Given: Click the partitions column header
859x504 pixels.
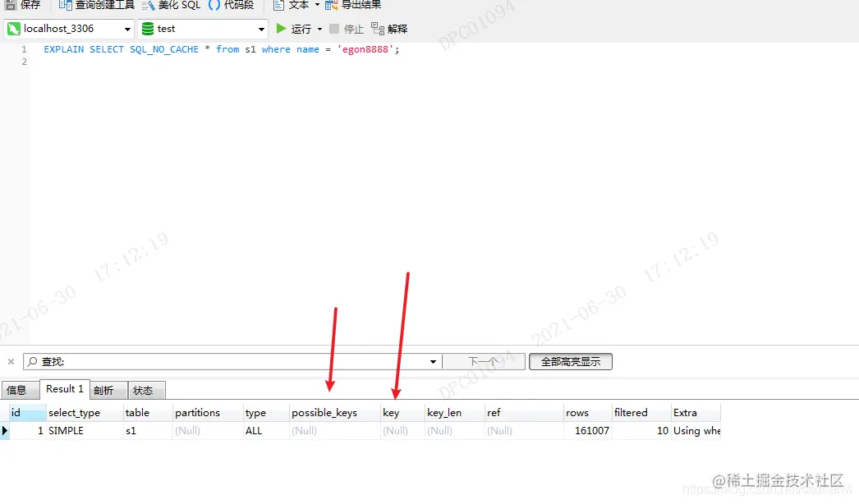Looking at the screenshot, I should coord(208,413).
